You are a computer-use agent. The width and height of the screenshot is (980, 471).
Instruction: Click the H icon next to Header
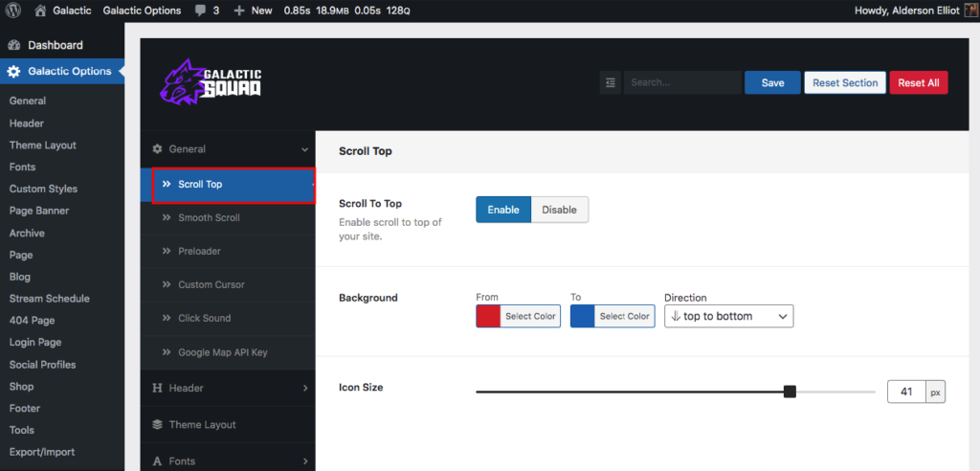158,388
